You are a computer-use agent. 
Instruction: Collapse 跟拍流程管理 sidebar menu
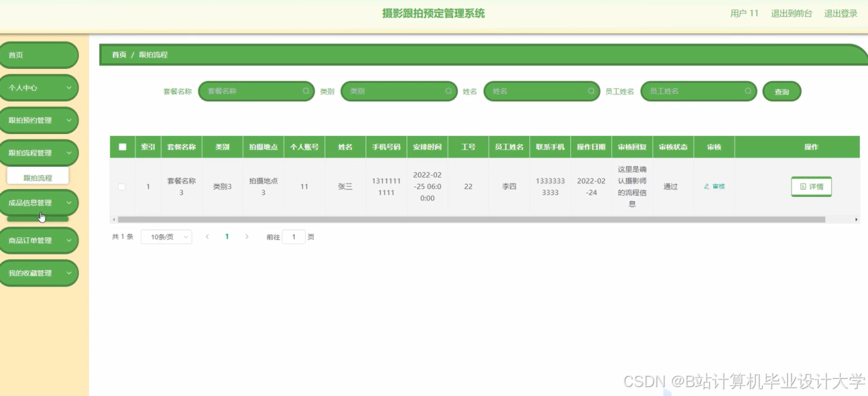click(39, 153)
